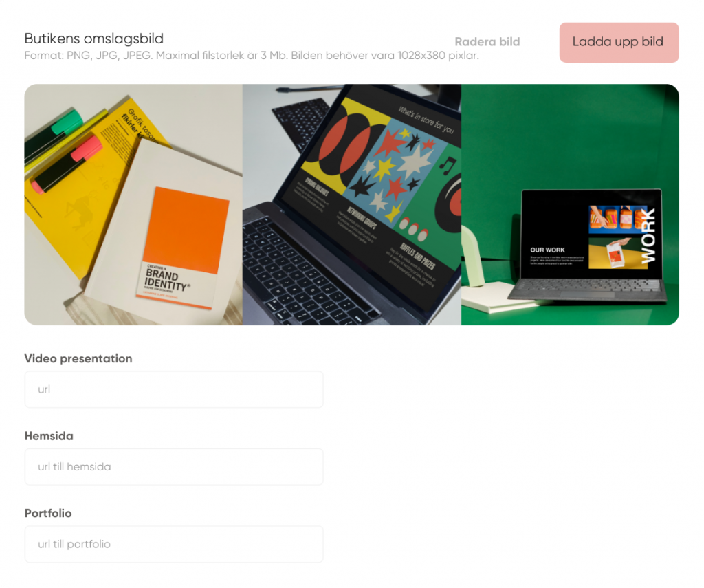Click the Hemsida field label

pos(49,436)
